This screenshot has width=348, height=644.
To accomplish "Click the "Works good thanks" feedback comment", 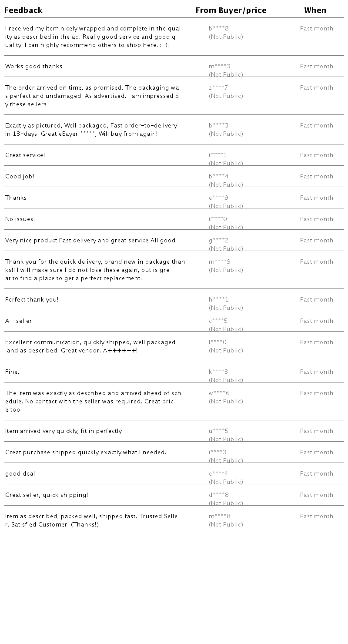I will [x=34, y=67].
